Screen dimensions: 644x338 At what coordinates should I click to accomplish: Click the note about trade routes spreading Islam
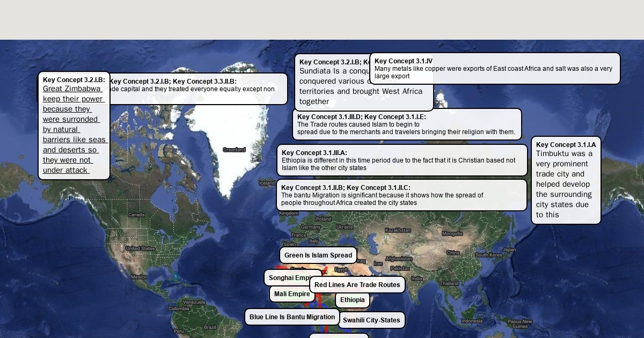point(406,124)
